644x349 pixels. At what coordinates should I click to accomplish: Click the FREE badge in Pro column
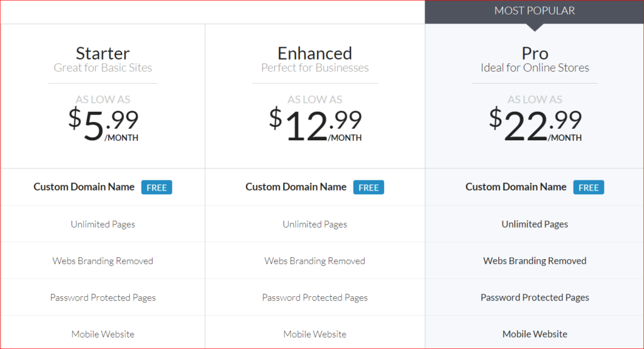(589, 187)
